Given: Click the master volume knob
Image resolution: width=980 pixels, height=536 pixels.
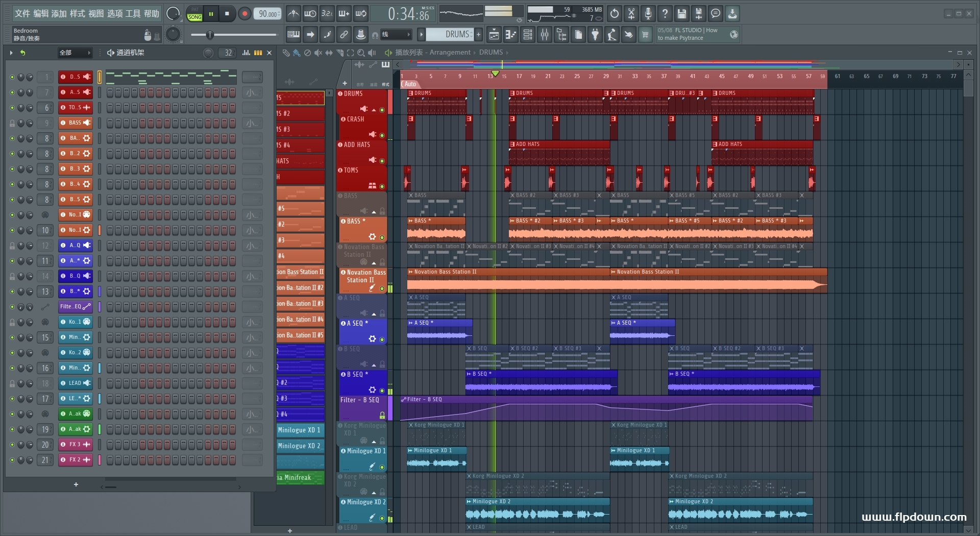Looking at the screenshot, I should click(x=174, y=14).
